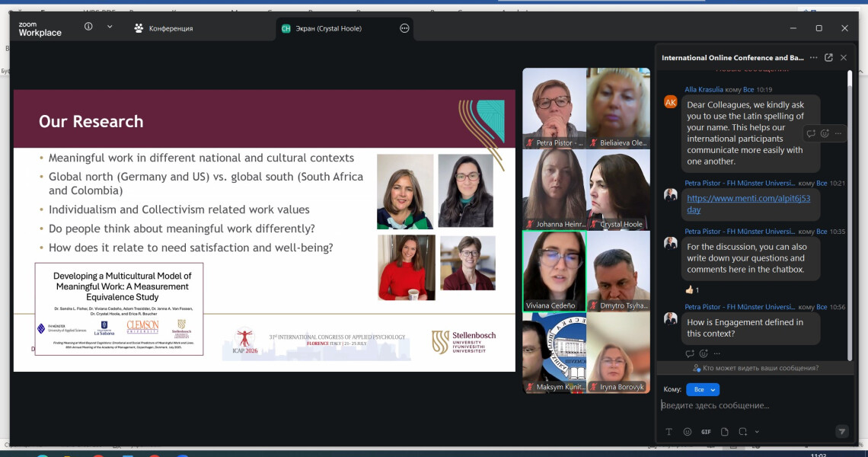Viewport: 868px width, 457px height.
Task: Open the GIF picker in chat
Action: coord(706,432)
